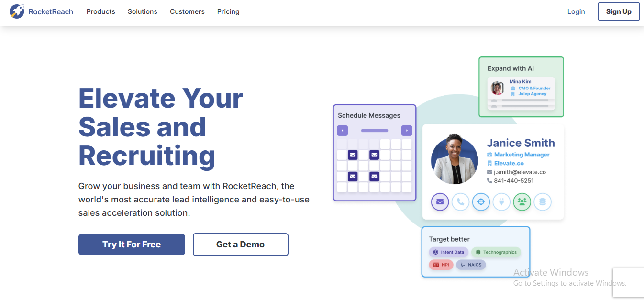644x301 pixels.
Task: Click the NAICS tag
Action: [471, 265]
